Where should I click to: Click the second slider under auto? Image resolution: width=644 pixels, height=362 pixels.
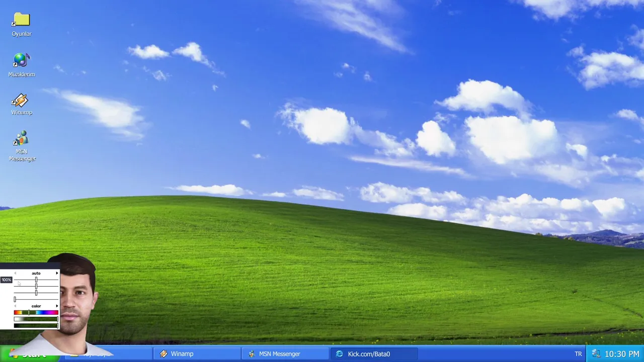tap(36, 286)
